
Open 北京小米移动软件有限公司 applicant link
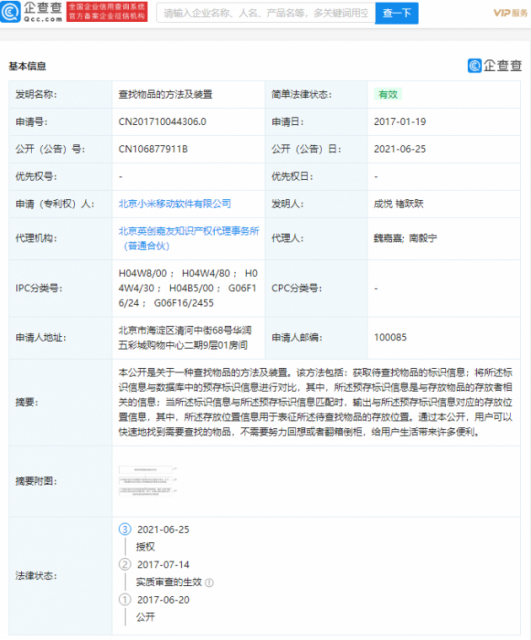[175, 203]
